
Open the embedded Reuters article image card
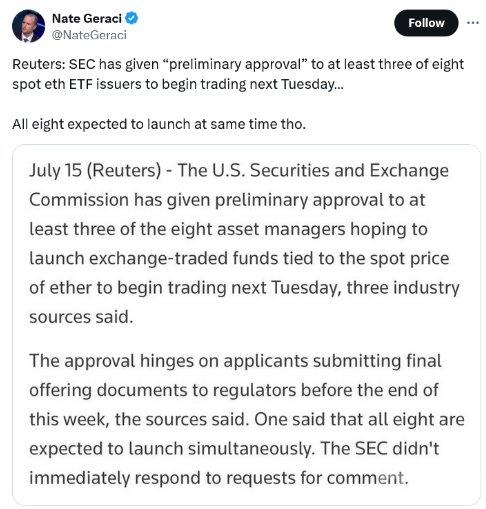coord(246,325)
